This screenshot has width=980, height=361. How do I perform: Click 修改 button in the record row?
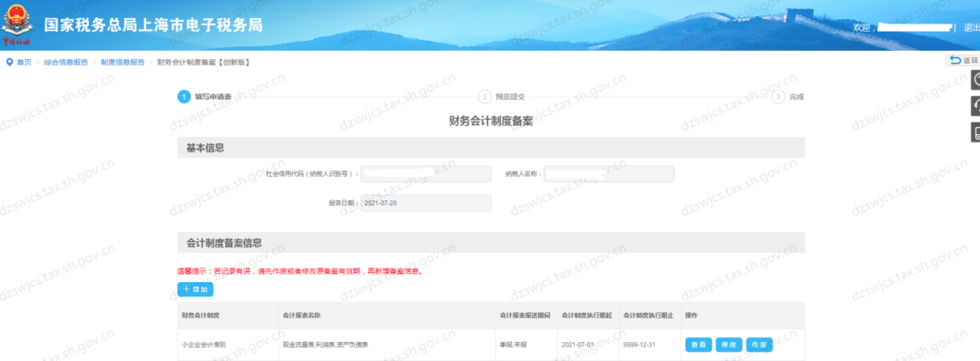click(729, 345)
